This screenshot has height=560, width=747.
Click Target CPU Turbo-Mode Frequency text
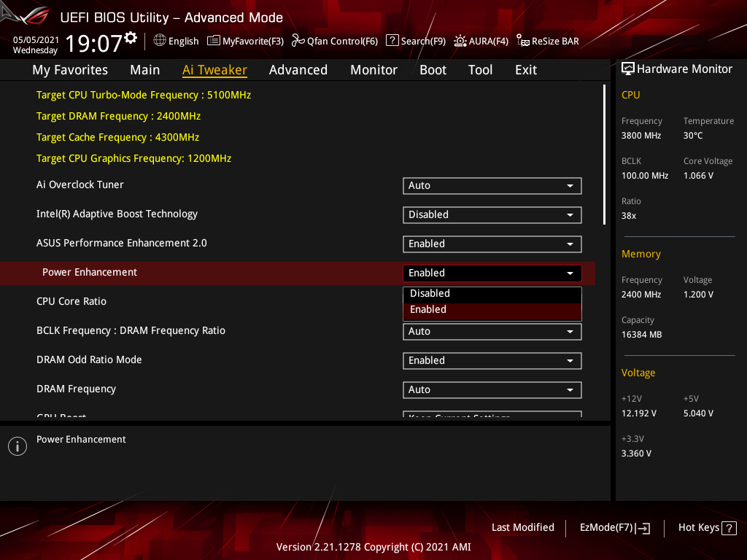coord(144,96)
